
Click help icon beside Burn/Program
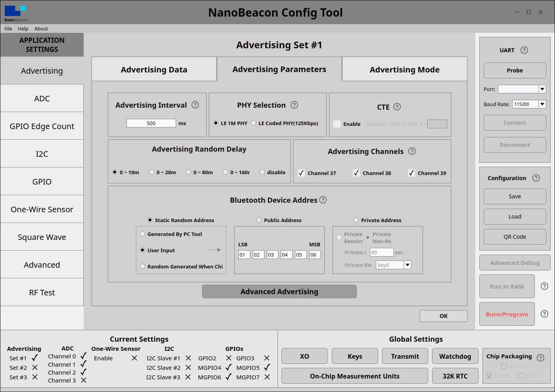pos(544,314)
